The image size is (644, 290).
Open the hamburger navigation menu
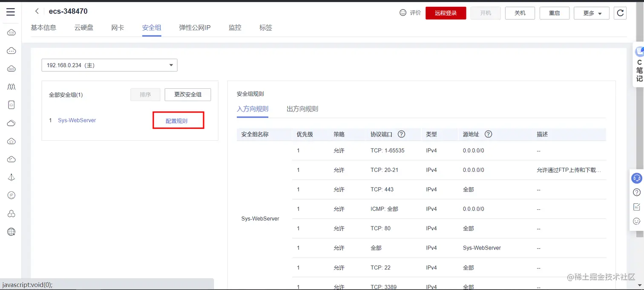[11, 12]
